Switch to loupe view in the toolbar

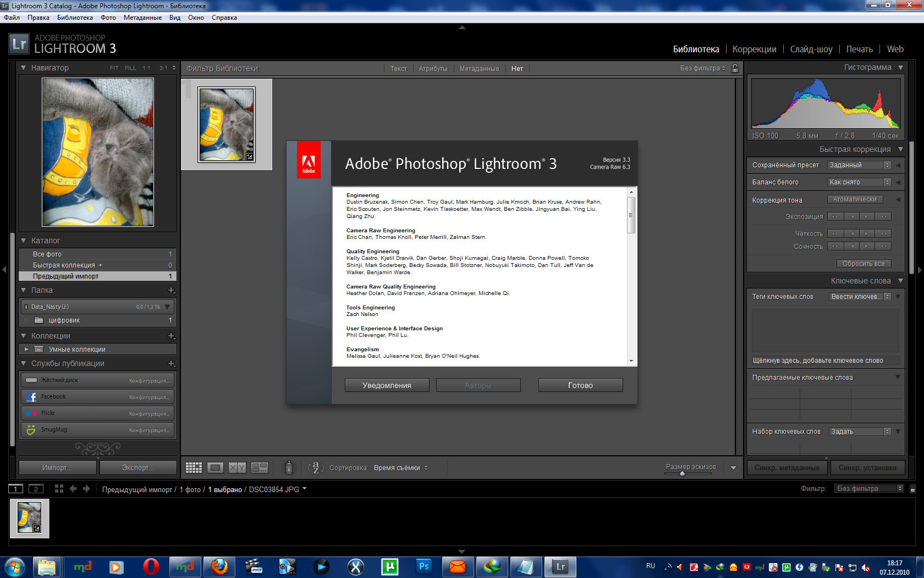click(215, 467)
